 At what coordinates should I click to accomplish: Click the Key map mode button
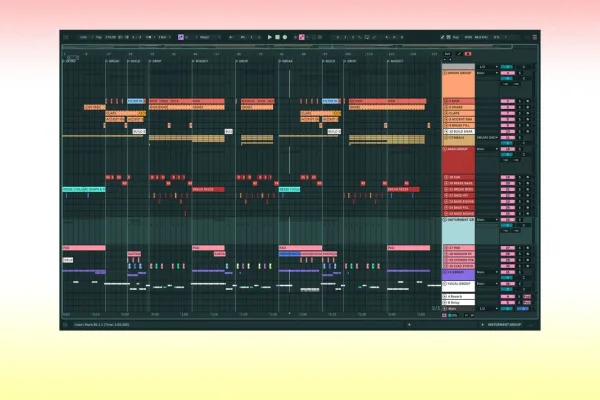pyautogui.click(x=456, y=37)
